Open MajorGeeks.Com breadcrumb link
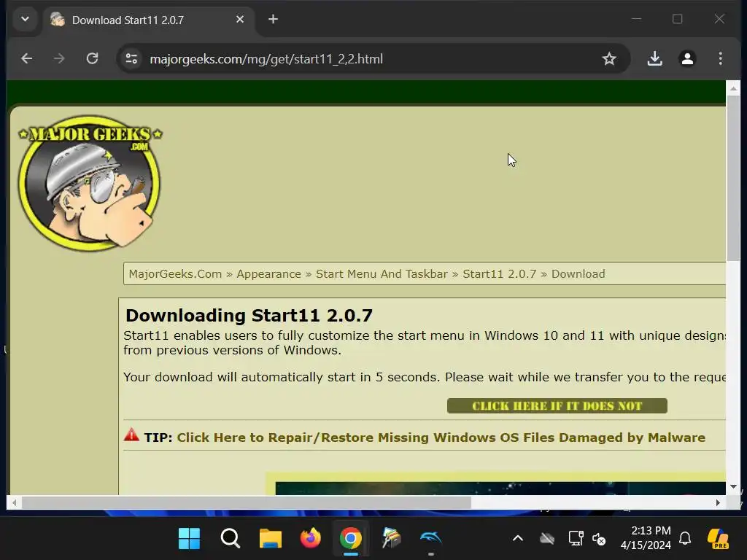Screen dimensions: 747x560 coord(175,274)
